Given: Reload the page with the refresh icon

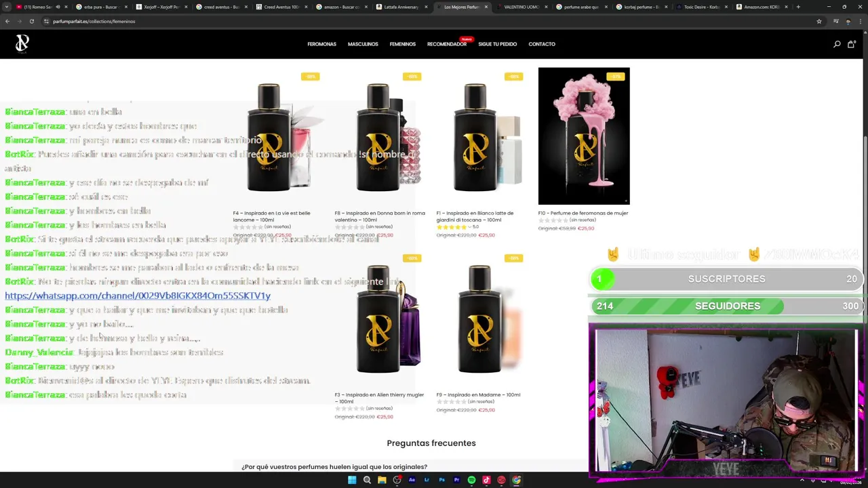Looking at the screenshot, I should (x=31, y=21).
